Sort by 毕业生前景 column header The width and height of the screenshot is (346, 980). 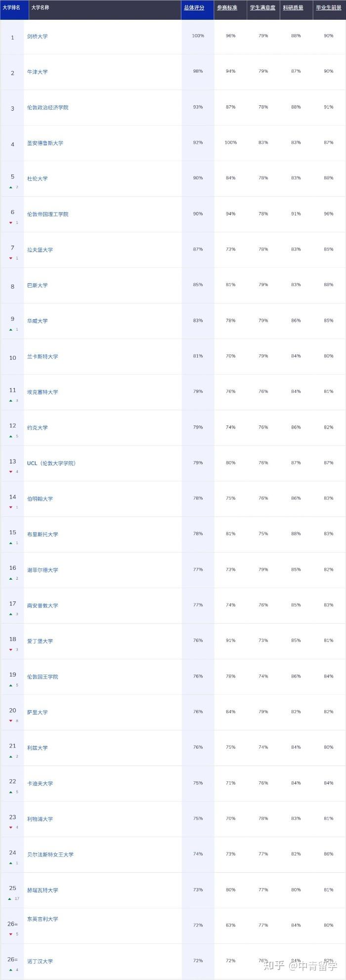coord(329,8)
